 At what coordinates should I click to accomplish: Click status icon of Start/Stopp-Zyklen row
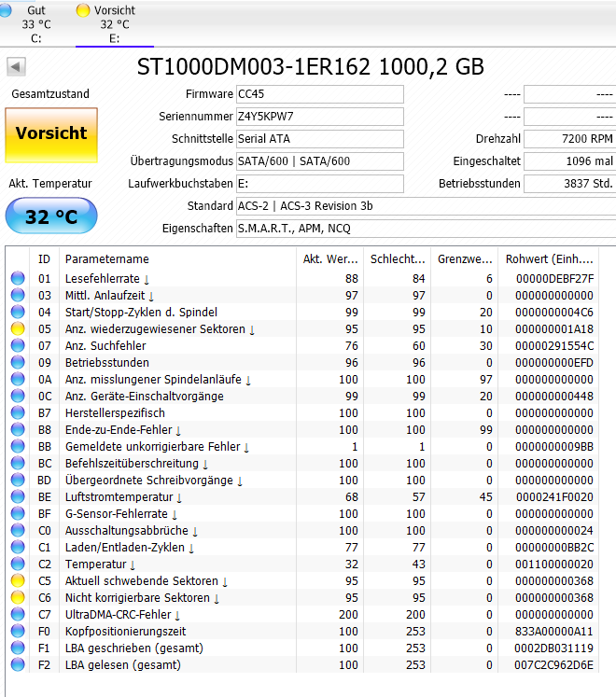(x=18, y=312)
